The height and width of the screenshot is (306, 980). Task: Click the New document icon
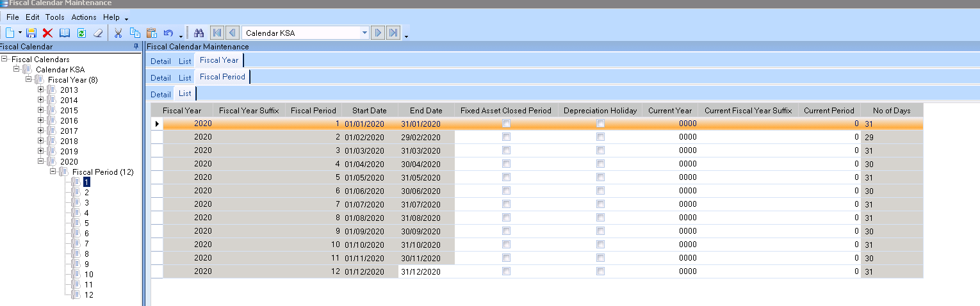tap(10, 33)
